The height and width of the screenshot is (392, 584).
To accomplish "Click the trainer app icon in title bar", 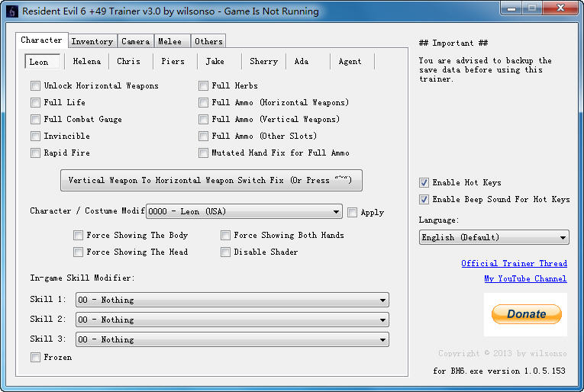I will click(x=12, y=11).
